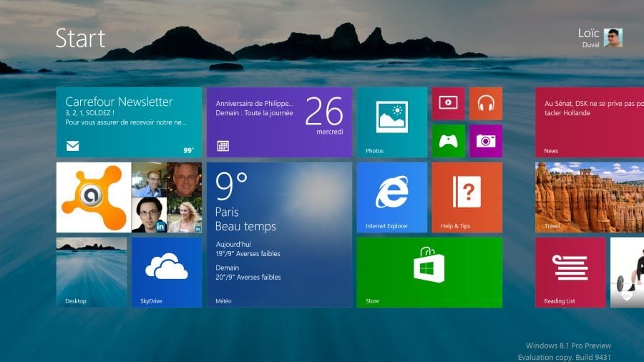Click the Loïc Duval user account picture
The image size is (644, 362).
coord(613,38)
